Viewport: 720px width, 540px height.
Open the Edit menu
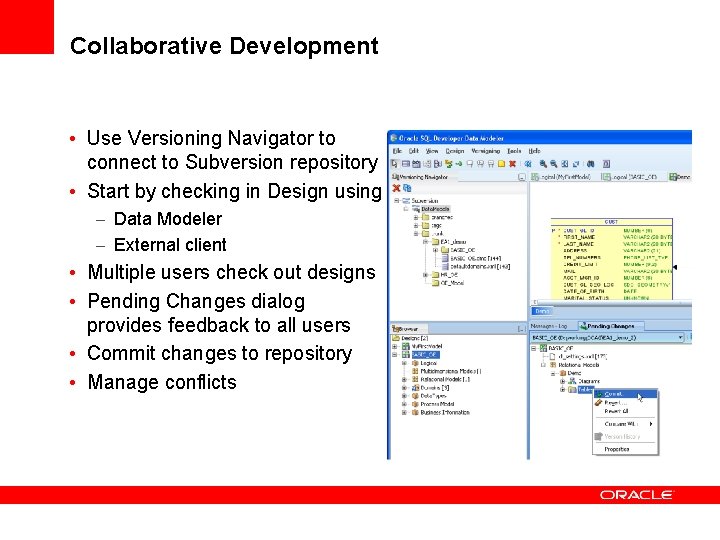[414, 151]
